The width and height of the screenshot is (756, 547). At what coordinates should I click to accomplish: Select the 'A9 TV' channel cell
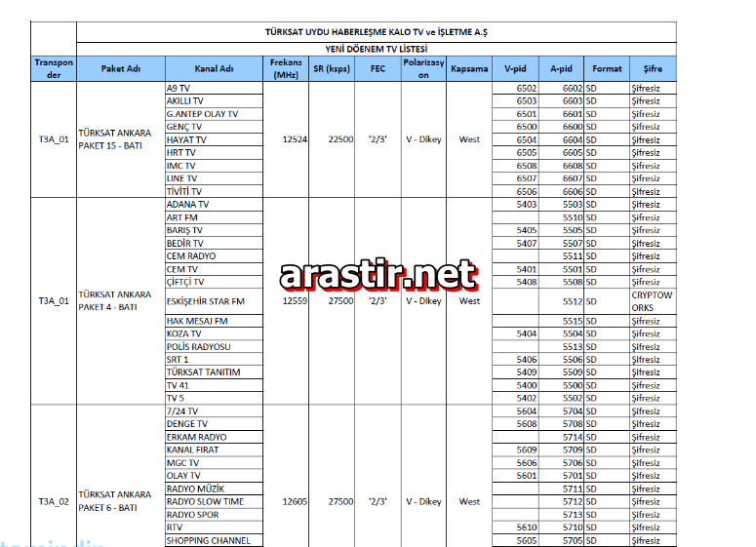(x=214, y=88)
